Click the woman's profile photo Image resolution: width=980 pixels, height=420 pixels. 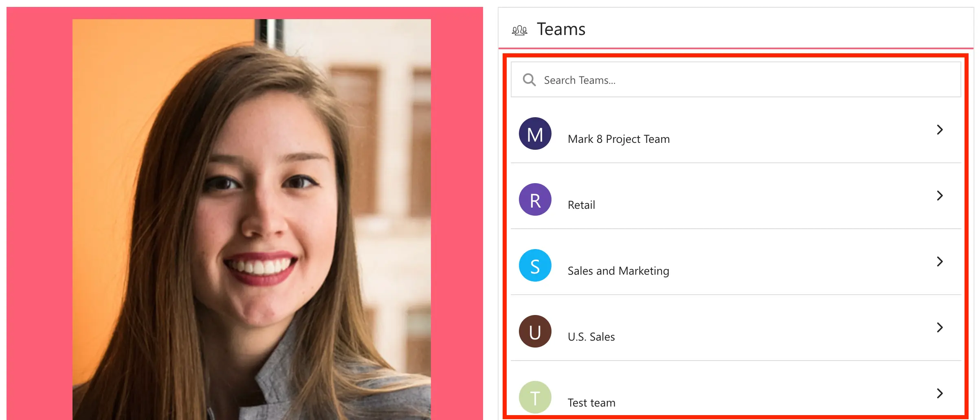[x=252, y=219]
